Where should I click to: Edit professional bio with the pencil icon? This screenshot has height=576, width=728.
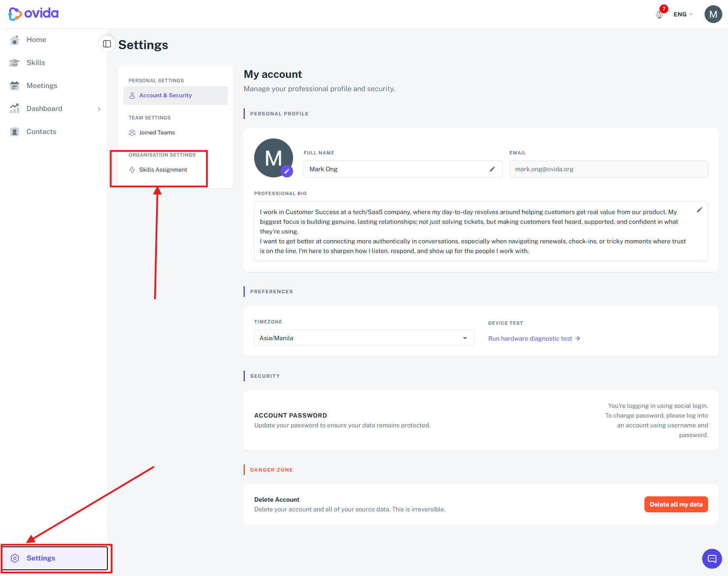coord(699,210)
